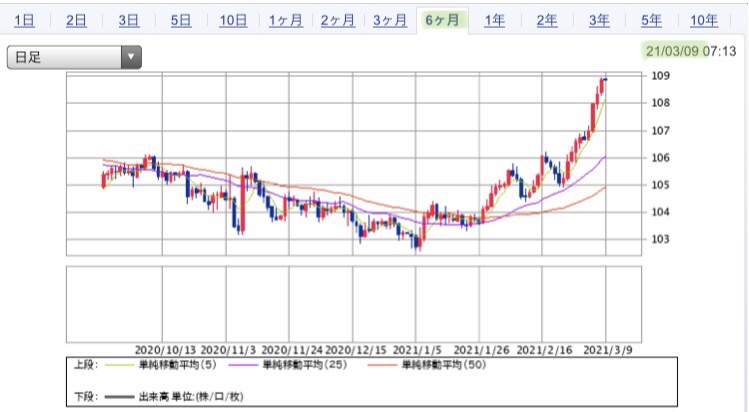Image resolution: width=749 pixels, height=412 pixels.
Task: Select the 2年 period link
Action: [546, 21]
